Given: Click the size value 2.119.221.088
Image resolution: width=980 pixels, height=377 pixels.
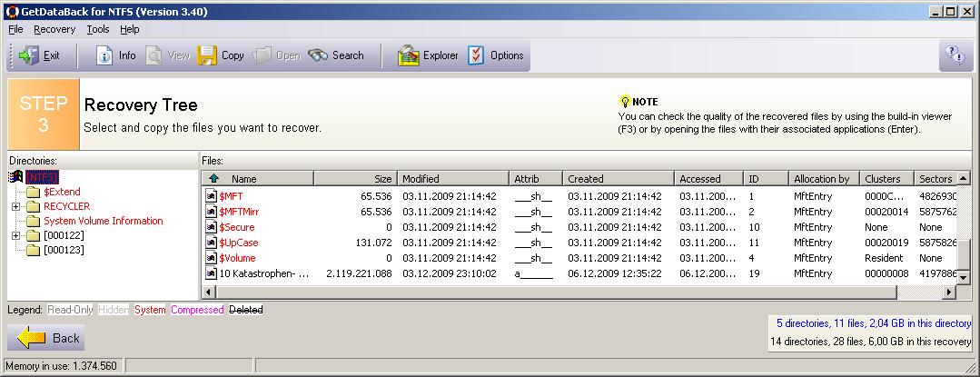Looking at the screenshot, I should pos(359,273).
